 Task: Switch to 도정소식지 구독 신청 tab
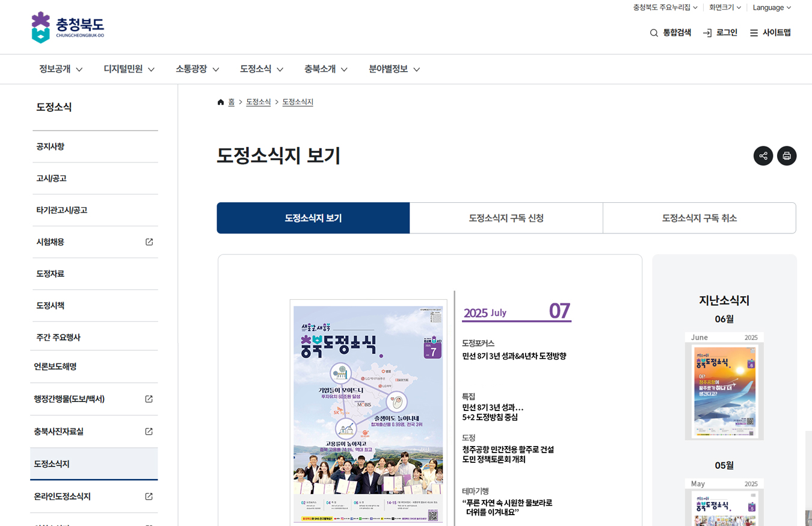[506, 218]
